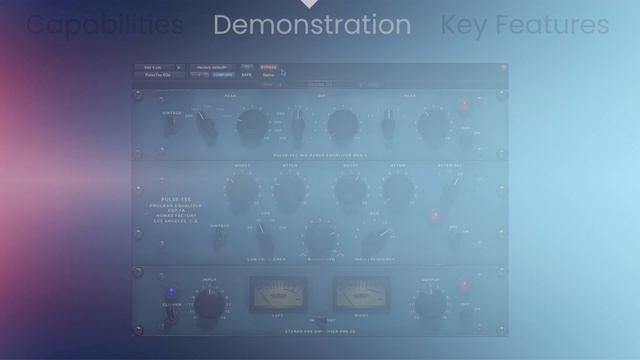Open the Capabilities tab
The height and width of the screenshot is (360, 640).
[105, 25]
